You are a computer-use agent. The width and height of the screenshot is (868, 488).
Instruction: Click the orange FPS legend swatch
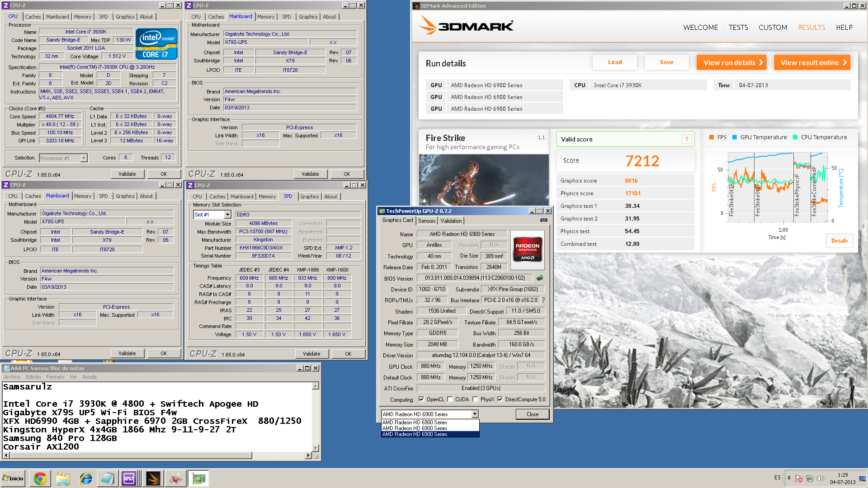[x=712, y=137]
